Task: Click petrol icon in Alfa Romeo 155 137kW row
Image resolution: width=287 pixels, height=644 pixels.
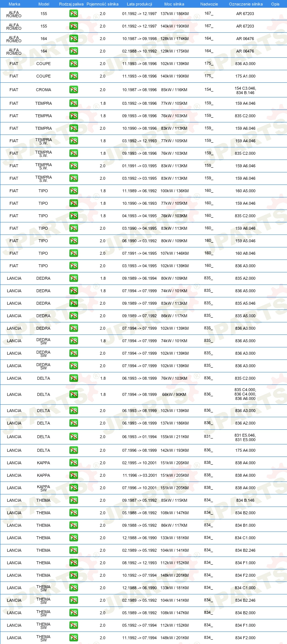Action: pos(73,14)
